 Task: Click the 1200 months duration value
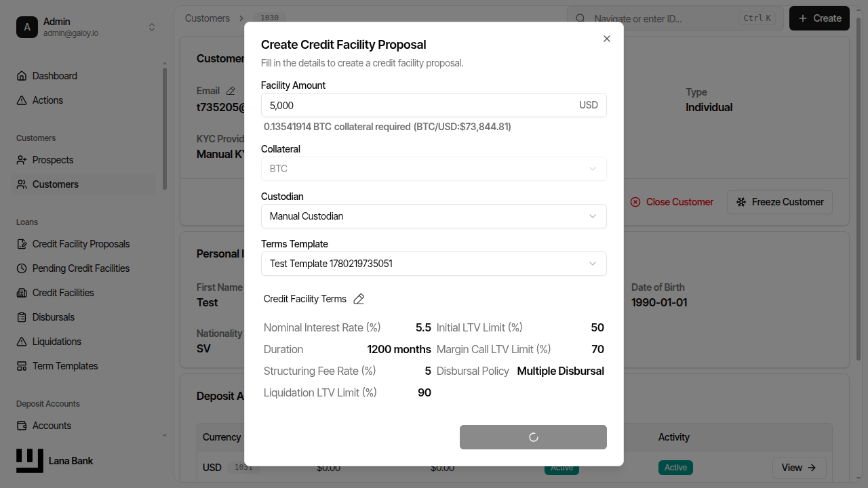399,350
